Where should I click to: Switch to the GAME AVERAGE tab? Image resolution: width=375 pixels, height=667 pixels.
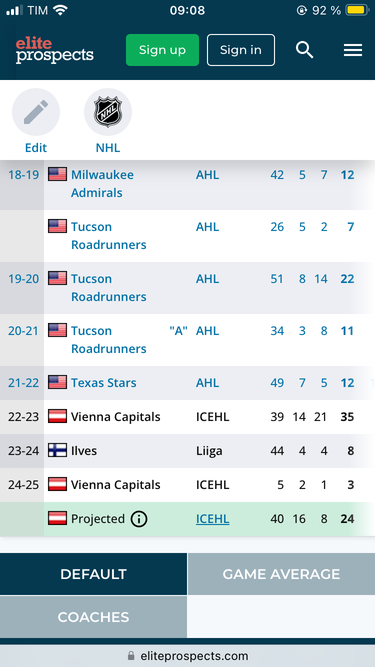pos(281,574)
